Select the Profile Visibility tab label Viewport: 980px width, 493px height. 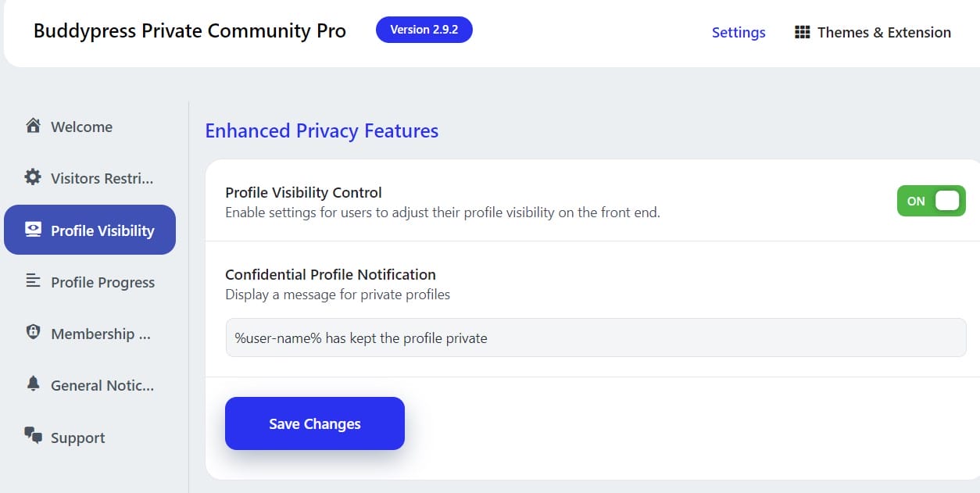click(102, 230)
